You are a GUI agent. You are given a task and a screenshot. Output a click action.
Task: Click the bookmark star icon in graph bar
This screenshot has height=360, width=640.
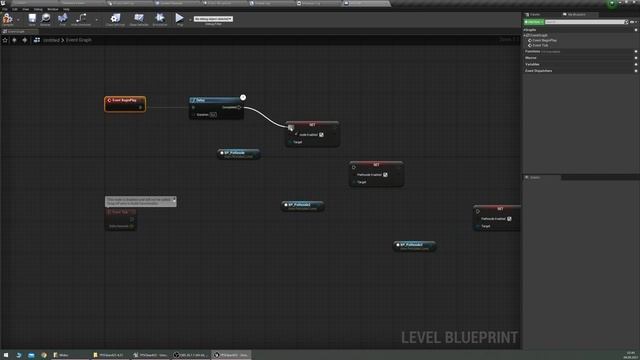click(x=5, y=40)
